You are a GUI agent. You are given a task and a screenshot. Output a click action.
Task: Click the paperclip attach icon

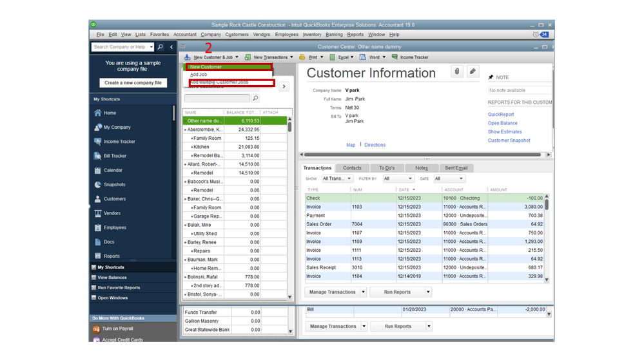pos(457,71)
